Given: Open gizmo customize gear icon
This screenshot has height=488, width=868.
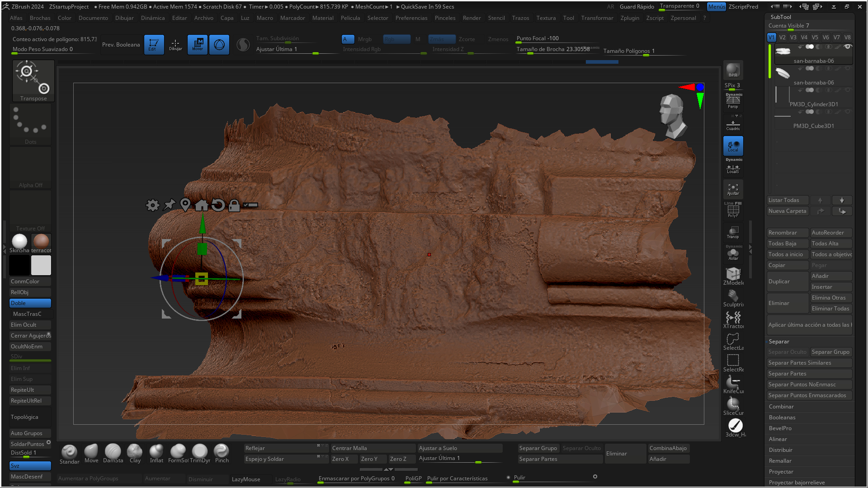Looking at the screenshot, I should pos(153,205).
